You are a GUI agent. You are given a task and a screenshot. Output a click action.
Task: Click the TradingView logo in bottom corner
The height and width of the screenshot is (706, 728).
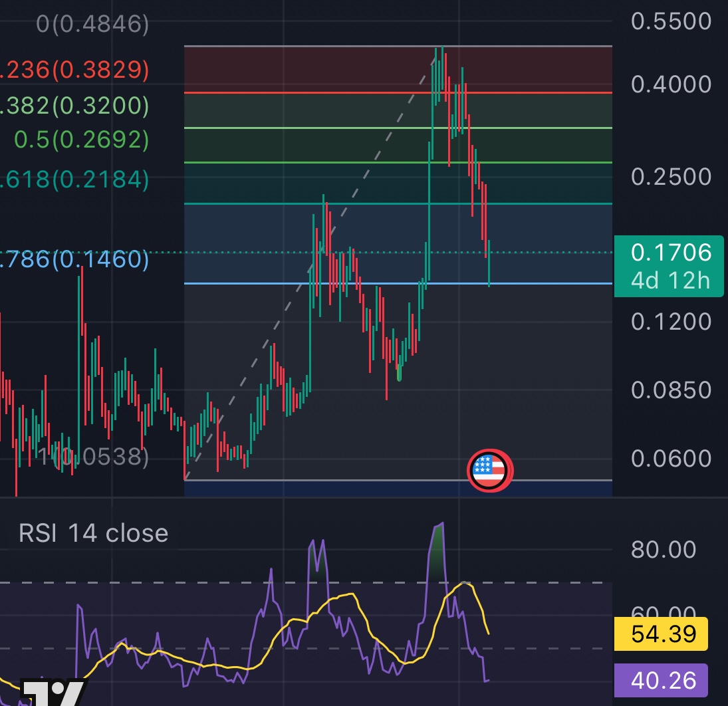tap(53, 693)
